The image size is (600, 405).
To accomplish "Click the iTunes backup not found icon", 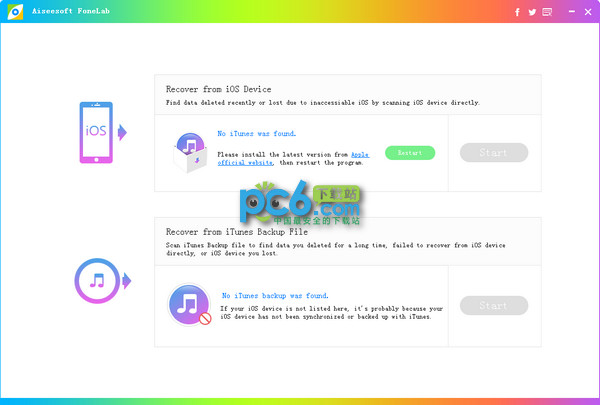I will [189, 305].
